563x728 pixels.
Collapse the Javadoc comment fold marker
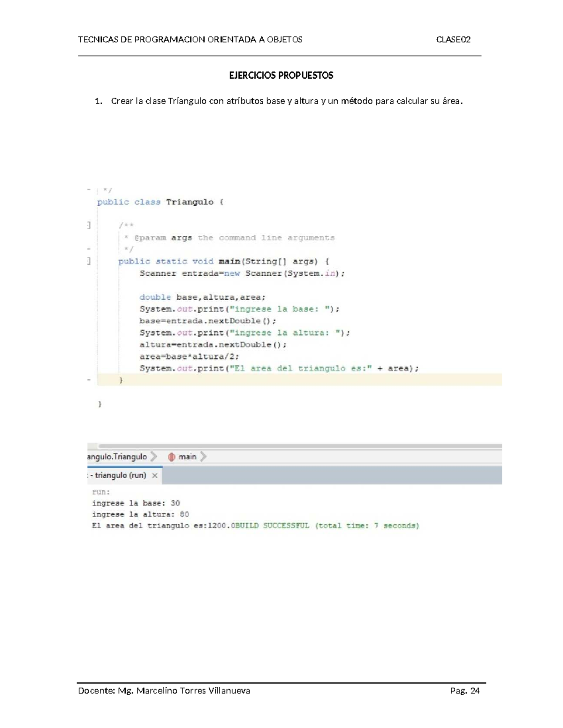click(89, 225)
